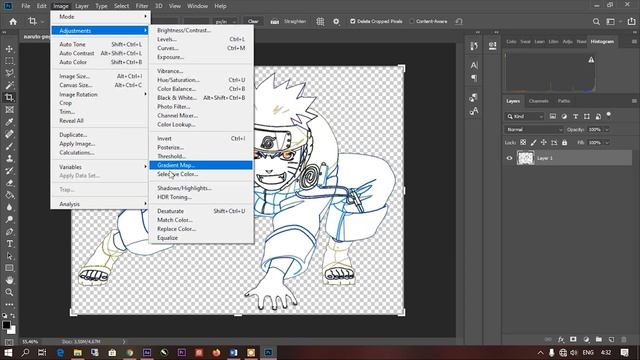Toggle Content-Aware checkbox

pyautogui.click(x=412, y=22)
